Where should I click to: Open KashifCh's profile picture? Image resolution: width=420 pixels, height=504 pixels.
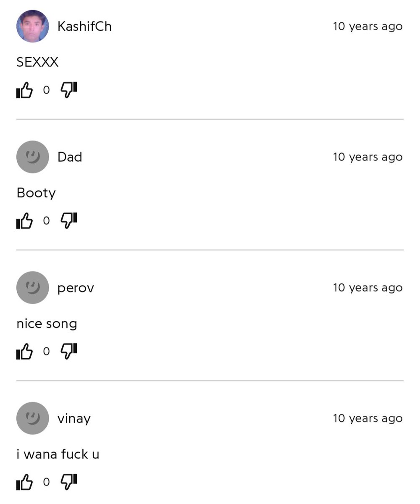click(33, 26)
